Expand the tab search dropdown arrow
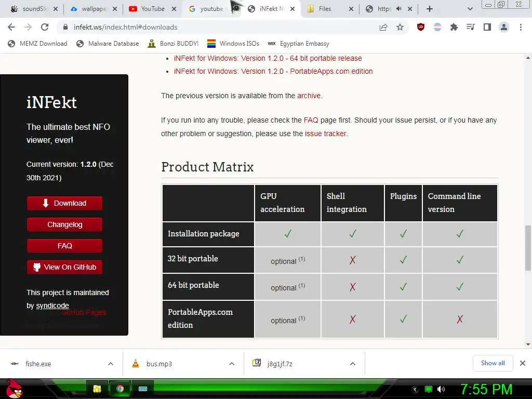Screen dimensions: 532x399 click(x=470, y=9)
